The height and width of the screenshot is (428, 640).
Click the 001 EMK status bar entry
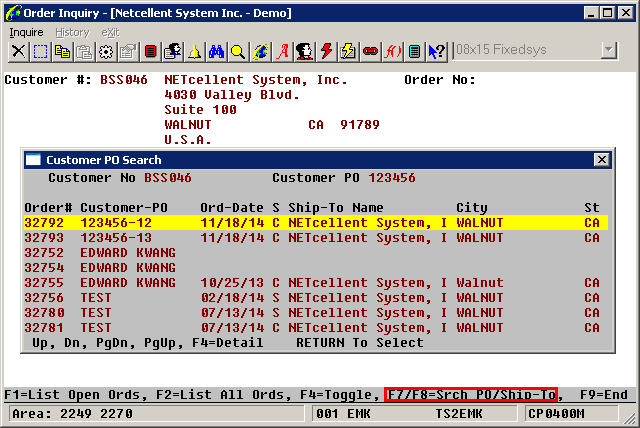344,414
